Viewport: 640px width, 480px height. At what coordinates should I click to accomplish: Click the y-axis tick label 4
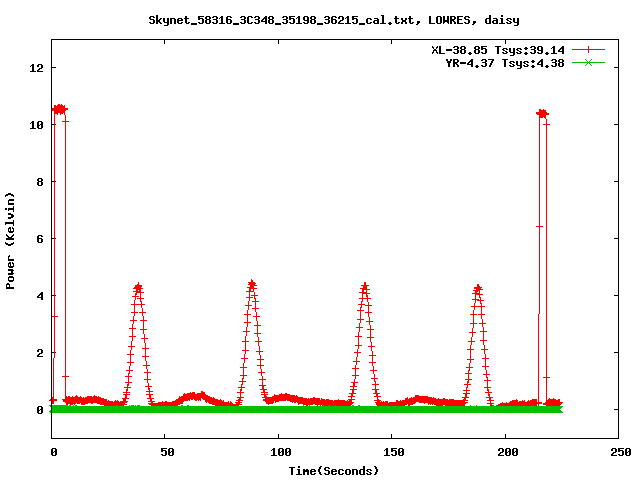tap(40, 296)
